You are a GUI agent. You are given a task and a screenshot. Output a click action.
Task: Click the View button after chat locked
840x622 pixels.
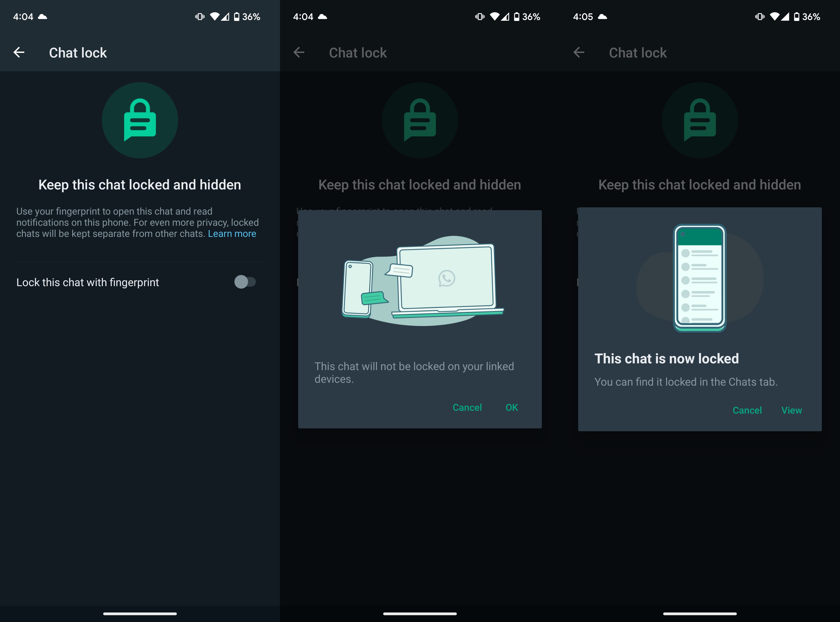[792, 410]
